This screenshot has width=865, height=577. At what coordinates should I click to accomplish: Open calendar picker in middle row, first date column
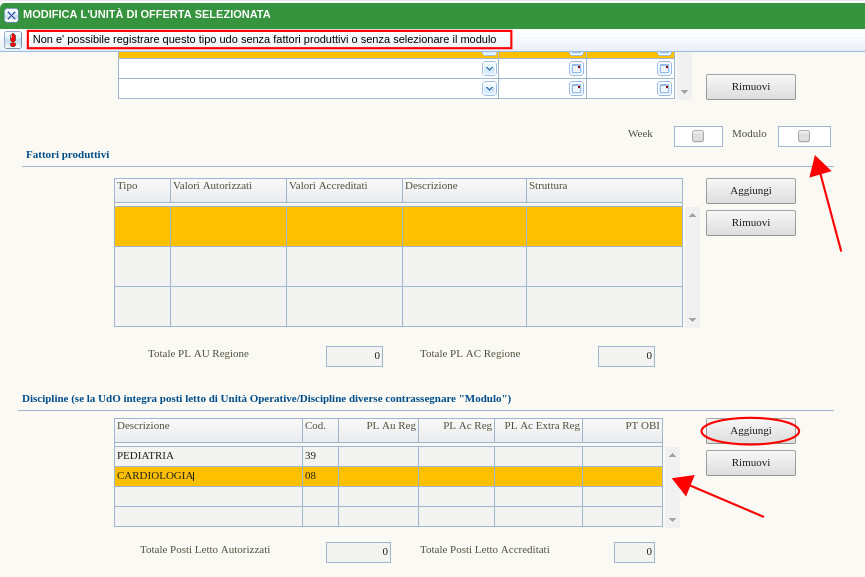tap(576, 69)
